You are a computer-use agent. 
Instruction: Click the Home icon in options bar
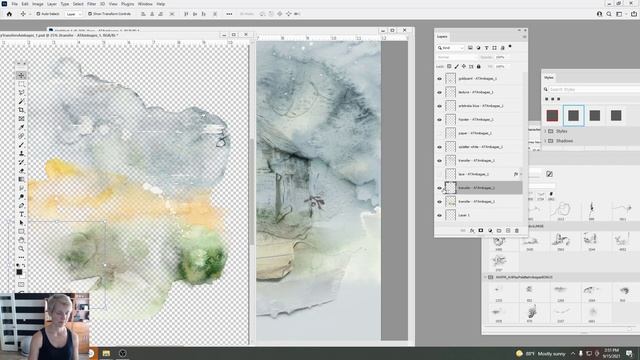point(9,14)
